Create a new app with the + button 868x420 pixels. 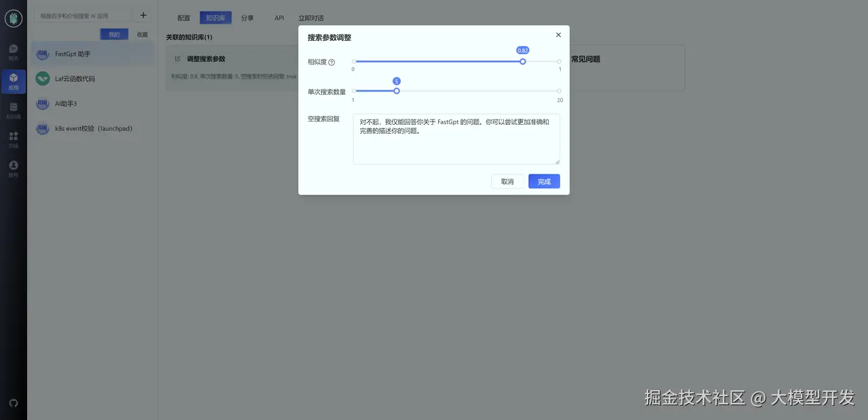click(x=142, y=14)
